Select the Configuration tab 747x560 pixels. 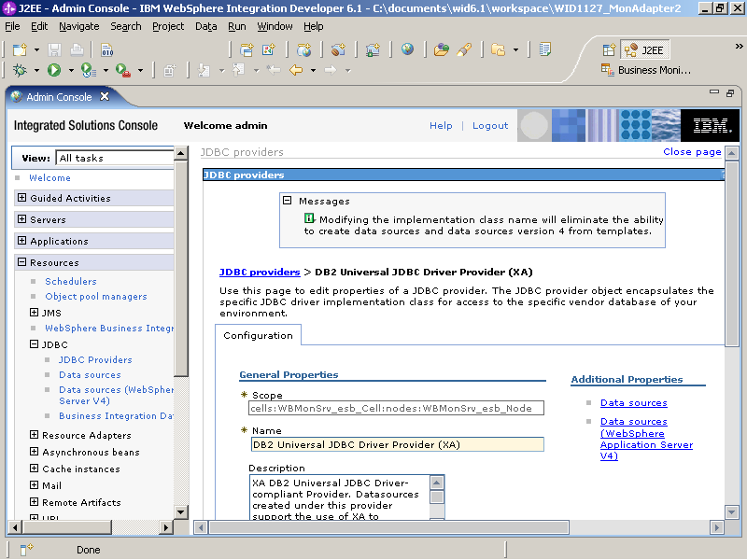[259, 336]
